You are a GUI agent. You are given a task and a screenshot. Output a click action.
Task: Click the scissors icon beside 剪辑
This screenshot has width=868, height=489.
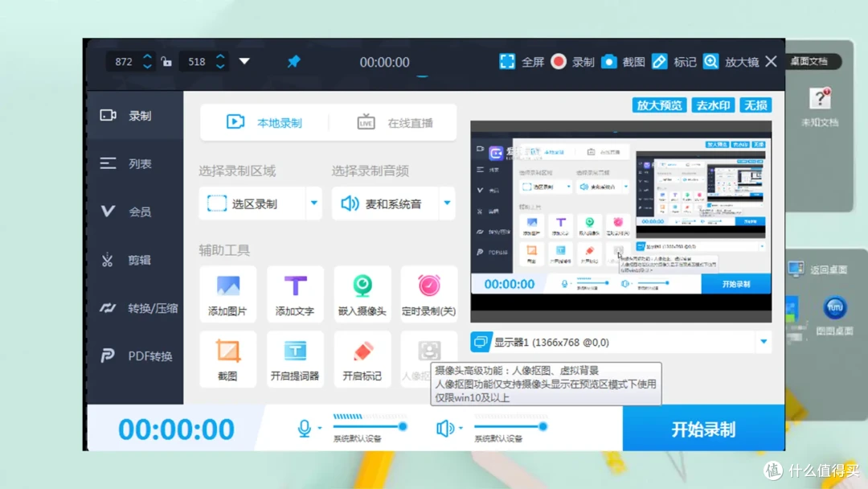pos(108,260)
